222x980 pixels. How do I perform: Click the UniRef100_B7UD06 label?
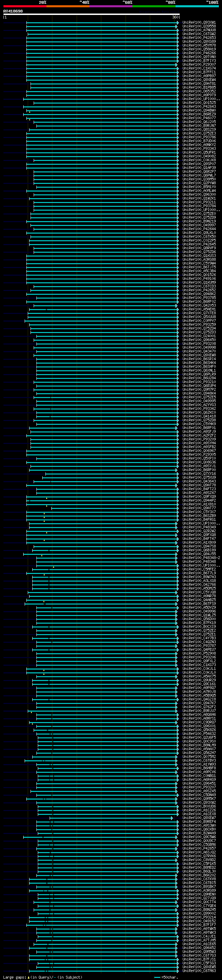[x=199, y=141]
